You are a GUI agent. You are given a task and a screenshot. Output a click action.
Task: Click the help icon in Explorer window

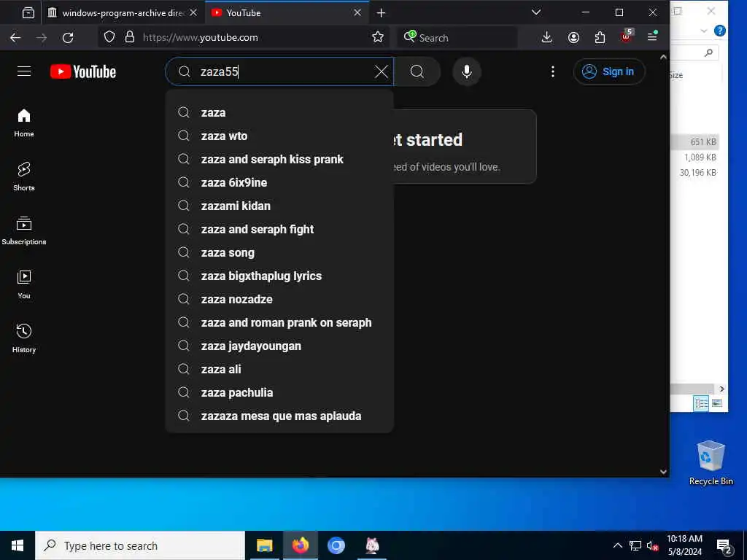click(x=720, y=31)
